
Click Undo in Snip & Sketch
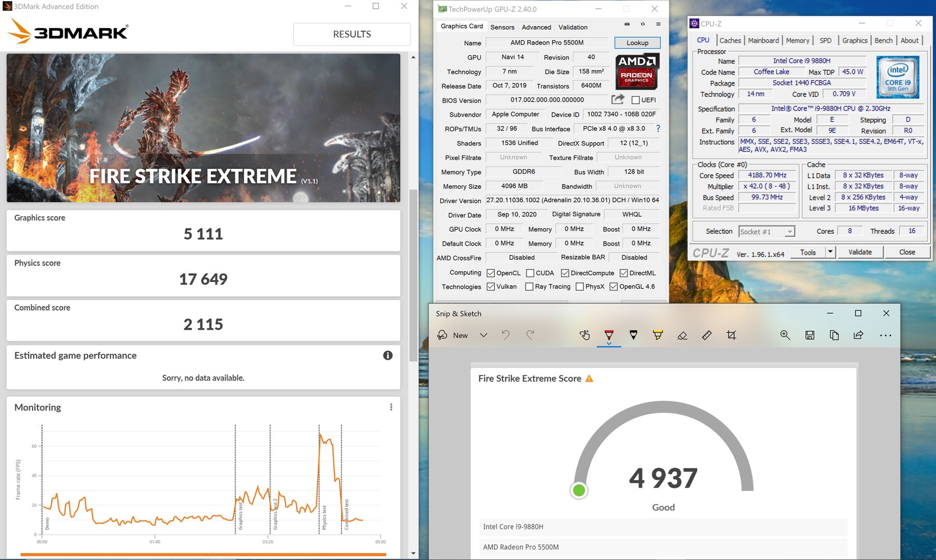[506, 335]
